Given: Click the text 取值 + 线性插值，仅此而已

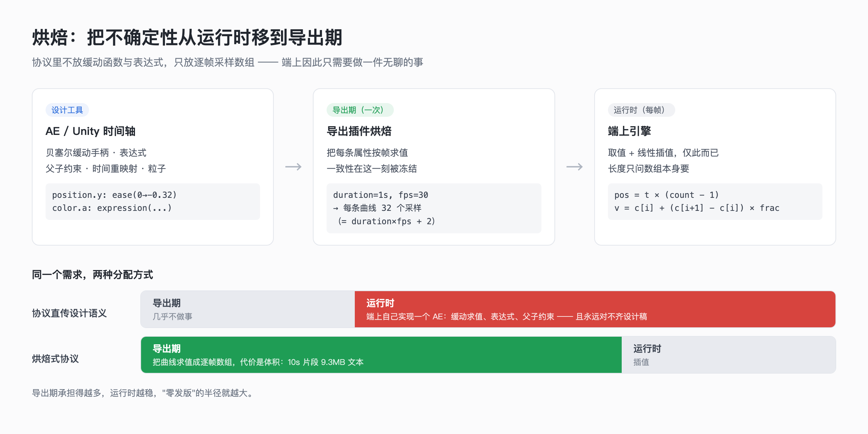Looking at the screenshot, I should (x=663, y=153).
